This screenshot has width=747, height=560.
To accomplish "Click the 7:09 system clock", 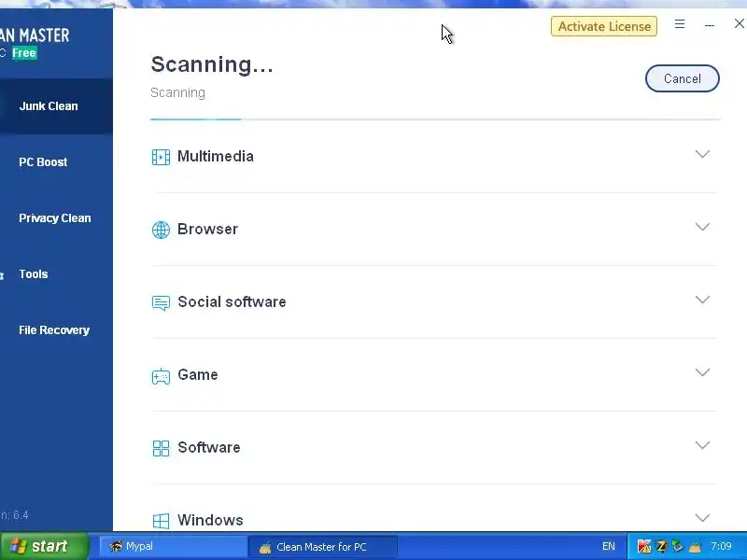I will 721,546.
